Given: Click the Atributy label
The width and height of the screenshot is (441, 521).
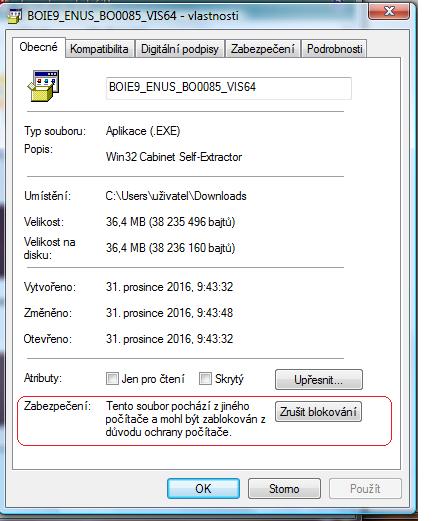Looking at the screenshot, I should point(43,378).
